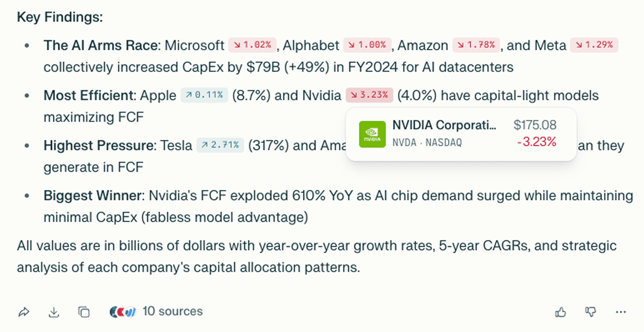Click Nvidia's 3.23% stock chip
Viewport: 644px width, 332px height.
[369, 95]
